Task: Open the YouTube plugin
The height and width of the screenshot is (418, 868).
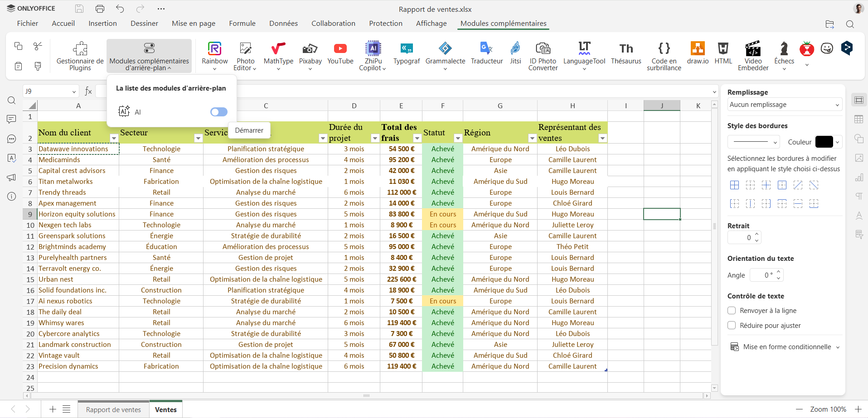Action: 340,52
